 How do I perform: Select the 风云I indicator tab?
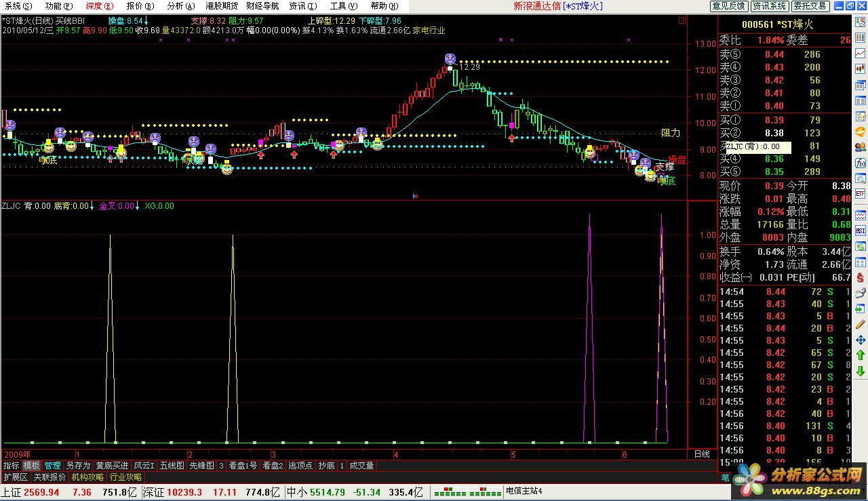coord(144,466)
